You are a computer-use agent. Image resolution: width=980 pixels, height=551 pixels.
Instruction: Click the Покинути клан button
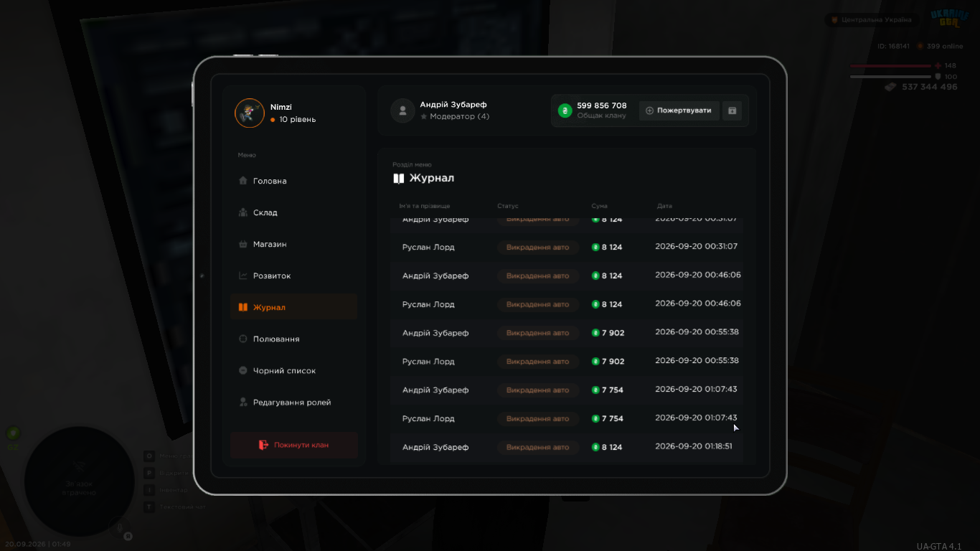tap(293, 445)
